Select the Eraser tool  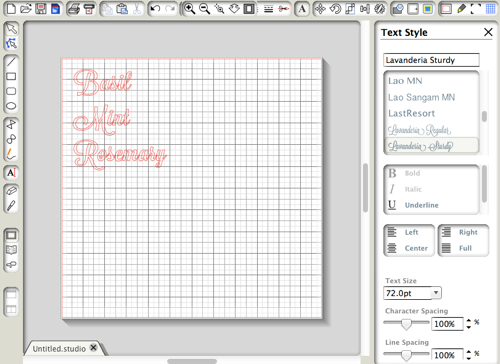11,191
